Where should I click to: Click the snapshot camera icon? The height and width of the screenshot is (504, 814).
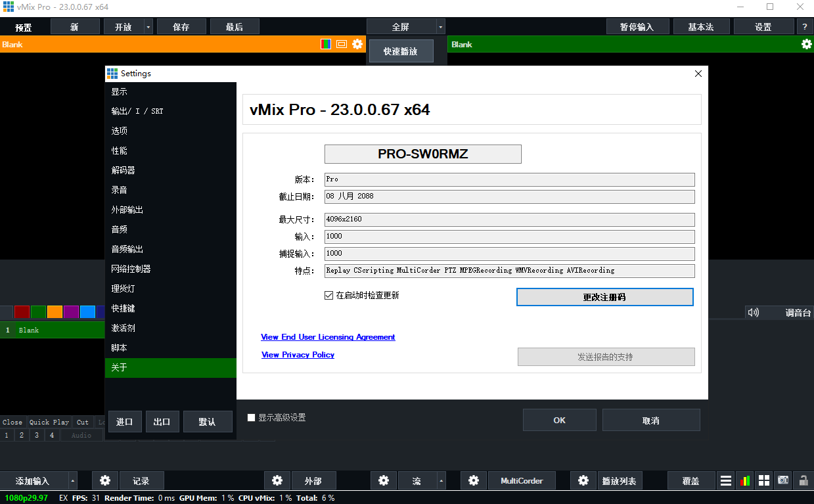[x=783, y=480]
